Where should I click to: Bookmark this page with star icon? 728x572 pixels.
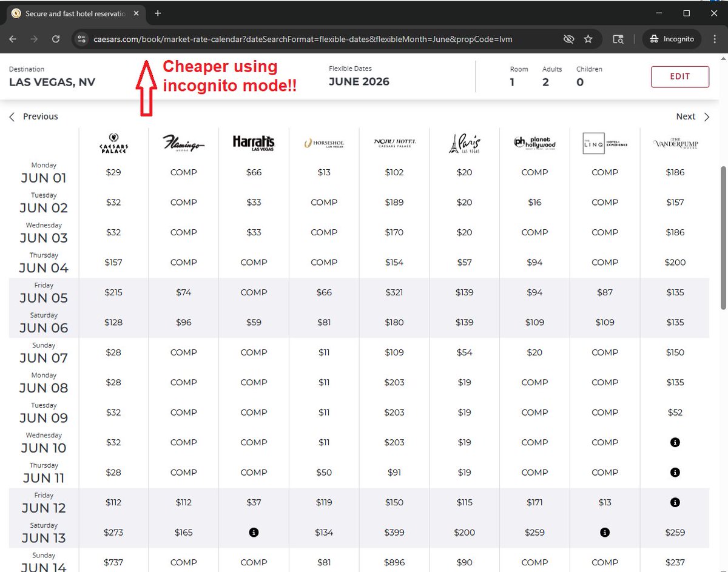[588, 39]
